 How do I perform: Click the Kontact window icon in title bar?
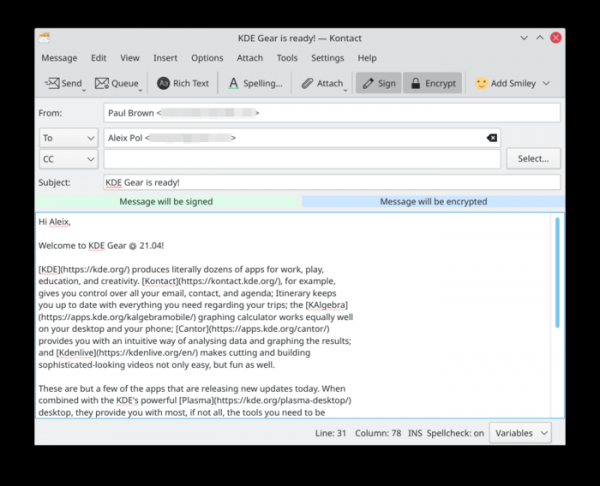click(44, 36)
